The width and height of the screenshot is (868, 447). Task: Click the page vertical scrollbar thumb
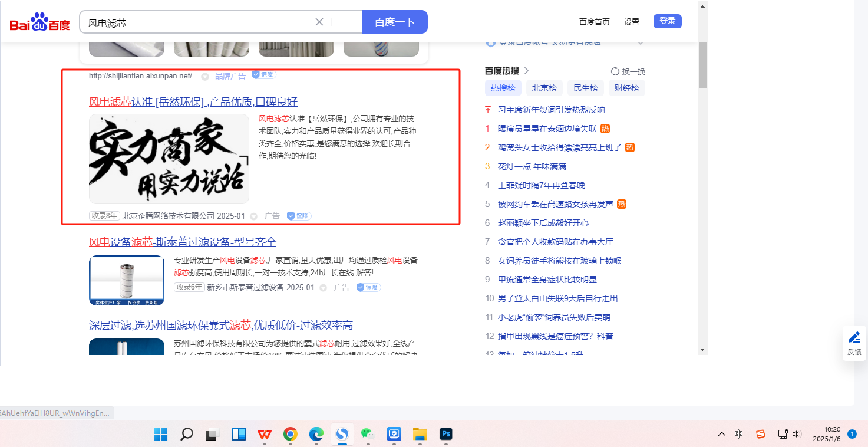coord(702,65)
